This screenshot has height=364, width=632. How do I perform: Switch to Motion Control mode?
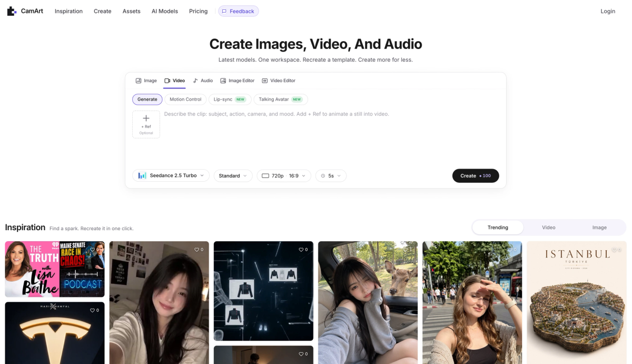pyautogui.click(x=185, y=99)
